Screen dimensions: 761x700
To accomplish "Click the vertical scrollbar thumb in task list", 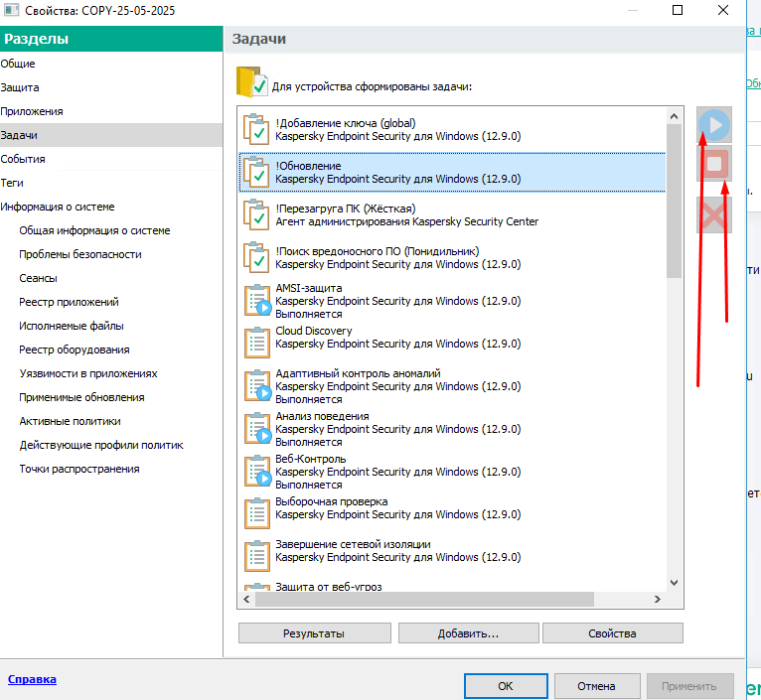I will click(674, 201).
